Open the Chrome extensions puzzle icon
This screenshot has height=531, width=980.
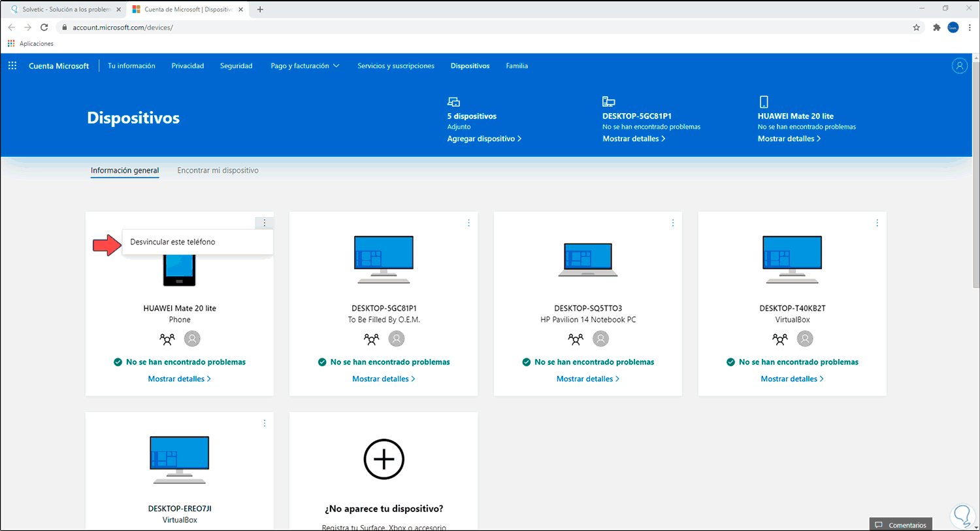coord(936,27)
